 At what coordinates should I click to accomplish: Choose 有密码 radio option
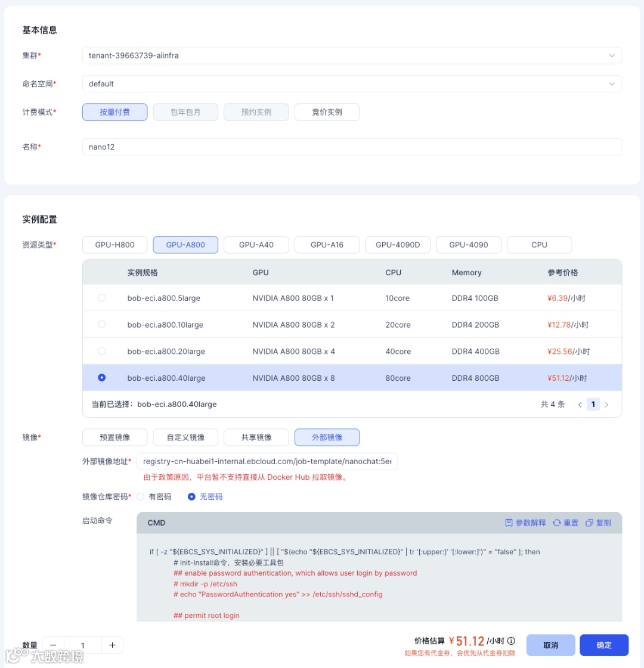pyautogui.click(x=141, y=497)
